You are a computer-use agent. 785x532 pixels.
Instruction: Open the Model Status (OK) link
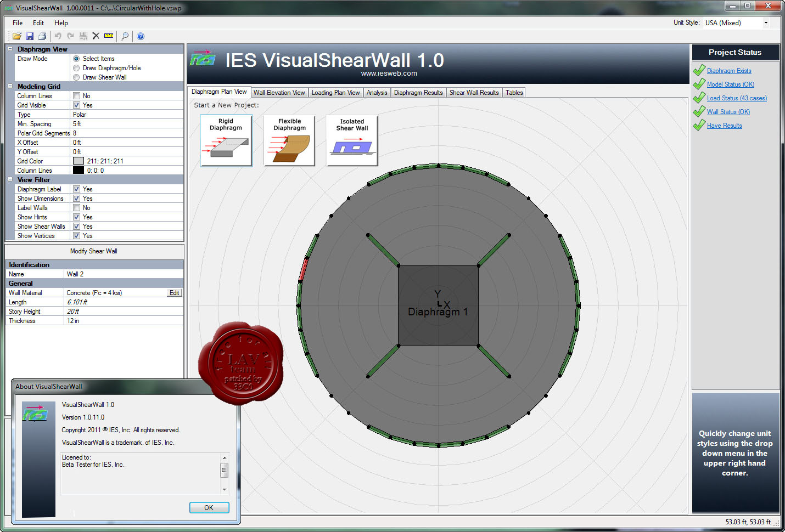point(730,84)
